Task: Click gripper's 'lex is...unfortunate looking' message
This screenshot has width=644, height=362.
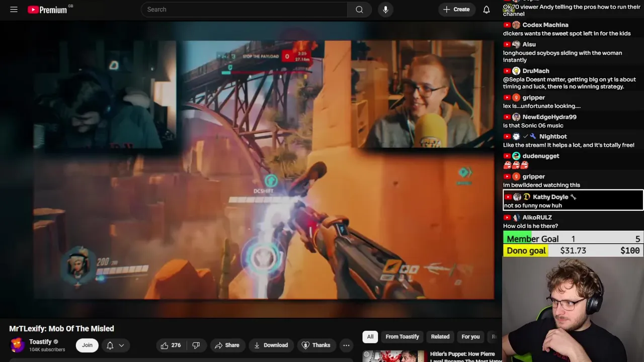Action: [x=542, y=106]
